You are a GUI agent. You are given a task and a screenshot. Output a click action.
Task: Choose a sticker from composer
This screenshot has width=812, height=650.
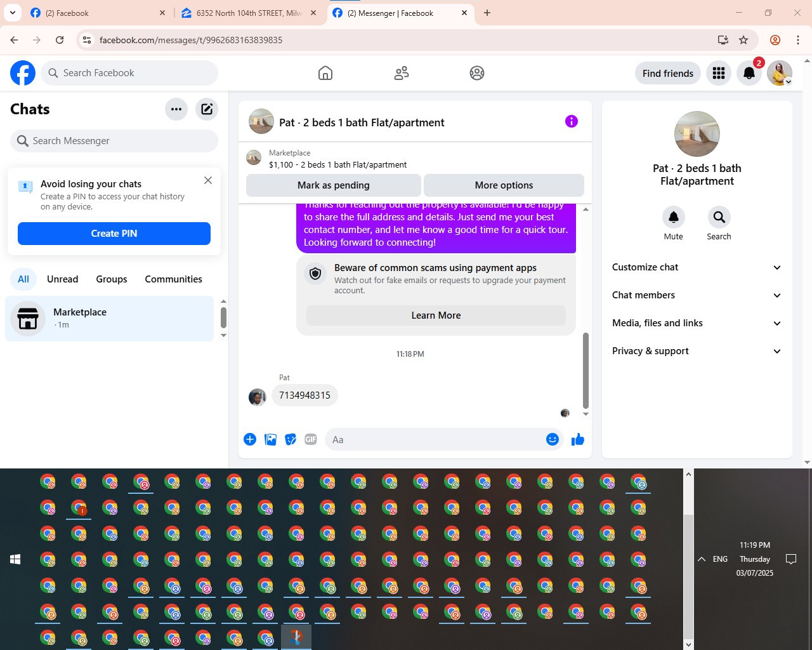pos(291,439)
